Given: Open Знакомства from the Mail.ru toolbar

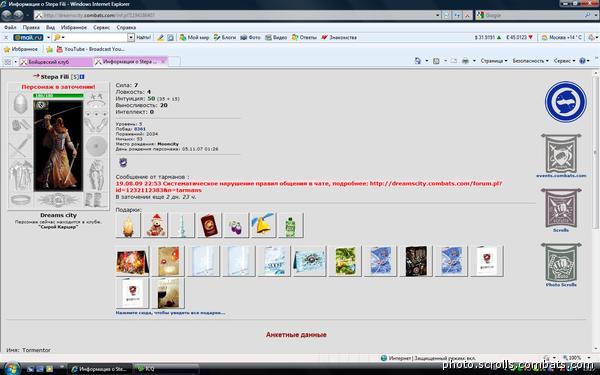Looking at the screenshot, I should (339, 38).
